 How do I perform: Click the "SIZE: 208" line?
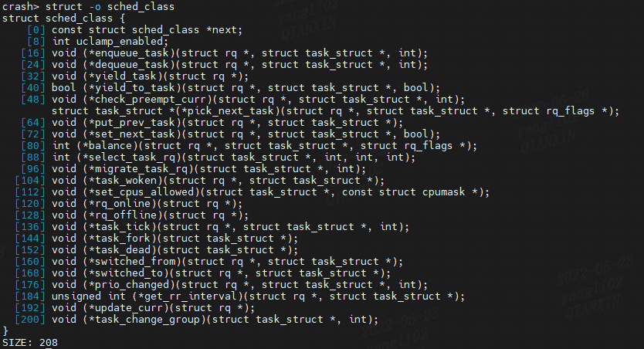pos(29,342)
